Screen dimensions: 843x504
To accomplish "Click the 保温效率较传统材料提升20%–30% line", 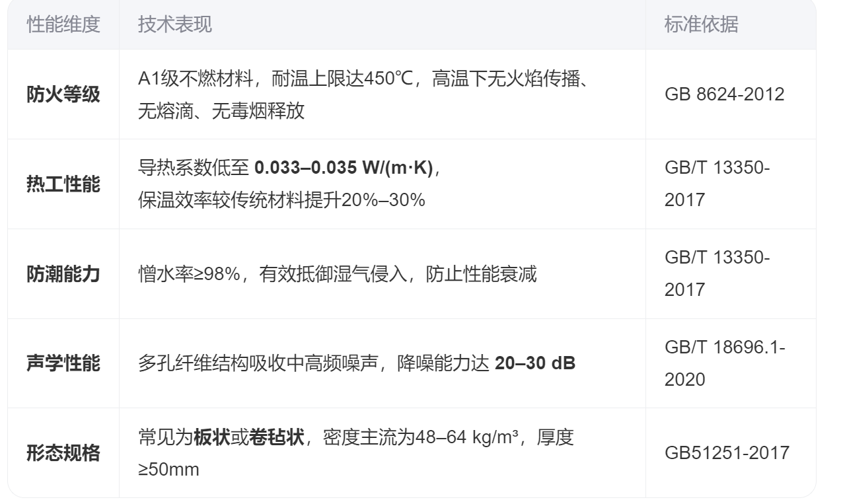I will pos(281,199).
